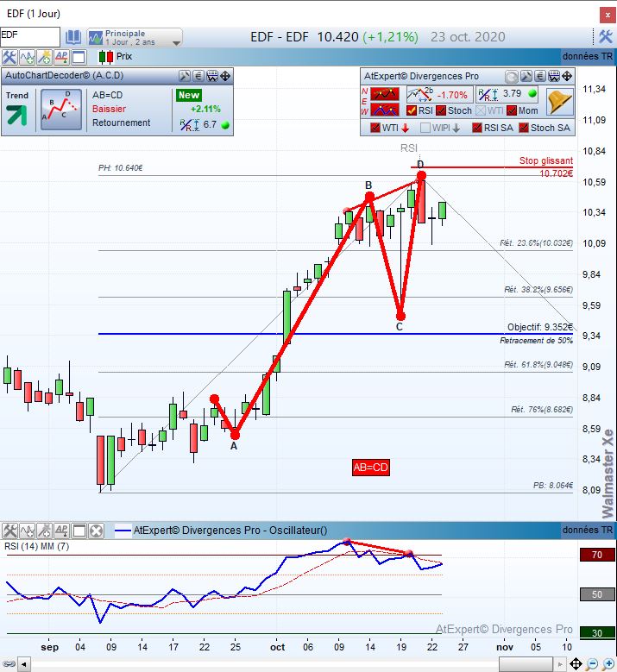
Task: Open Divergences Pro settings wrench
Action: click(x=526, y=77)
